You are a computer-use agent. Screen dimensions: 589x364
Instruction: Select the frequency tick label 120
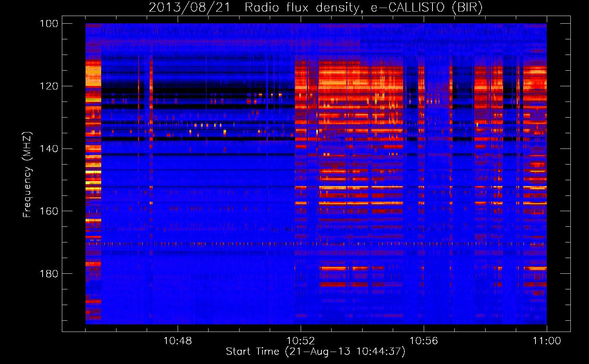pos(49,86)
